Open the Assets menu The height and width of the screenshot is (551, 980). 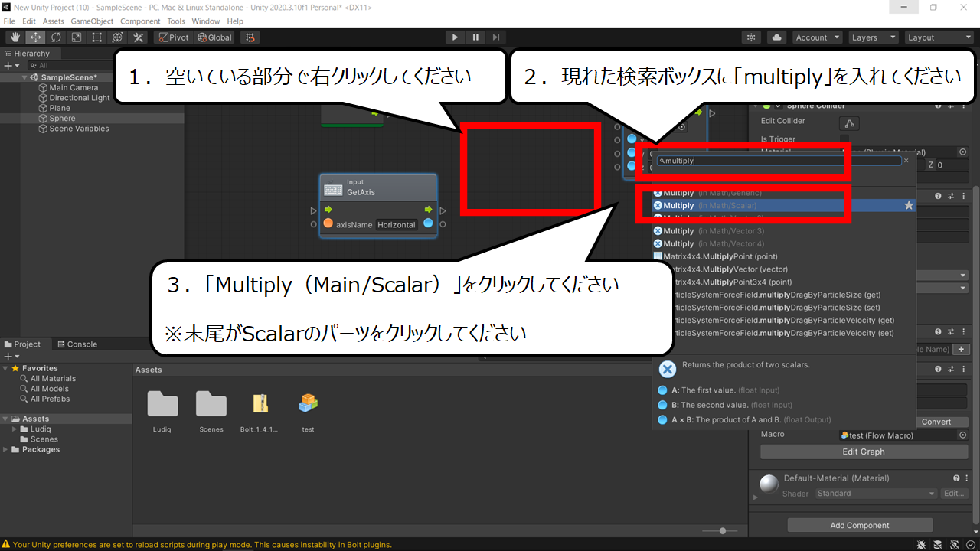tap(54, 21)
